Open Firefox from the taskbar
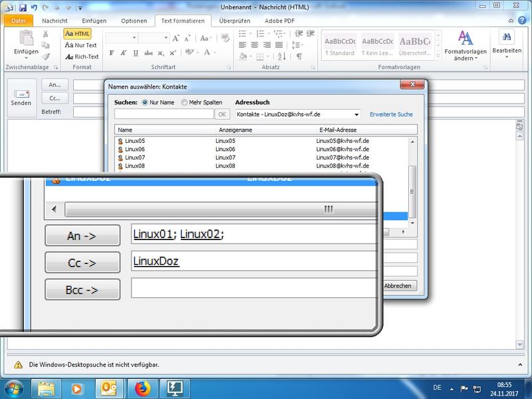The image size is (532, 399). 142,388
